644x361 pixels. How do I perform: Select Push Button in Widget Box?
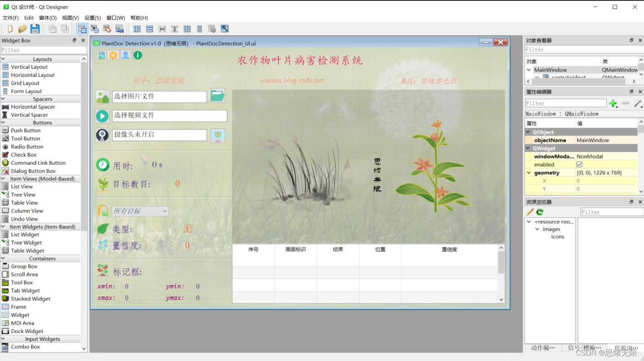(26, 130)
